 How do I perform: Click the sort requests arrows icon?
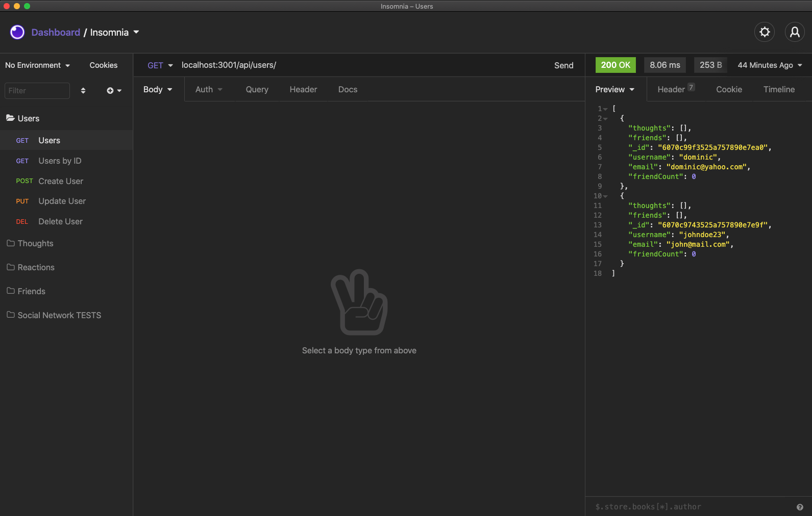(83, 91)
